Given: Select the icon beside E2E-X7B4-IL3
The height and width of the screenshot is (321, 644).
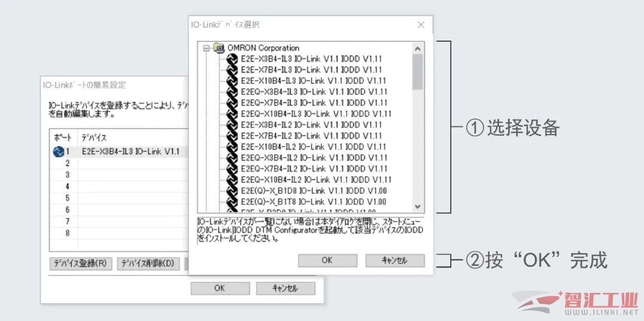Looking at the screenshot, I should [x=232, y=70].
